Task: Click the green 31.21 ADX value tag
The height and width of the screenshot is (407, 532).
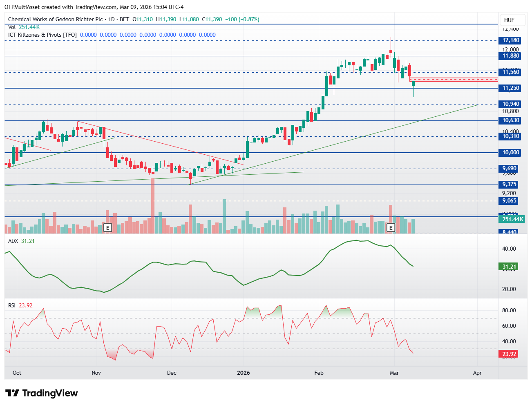Action: tap(509, 267)
